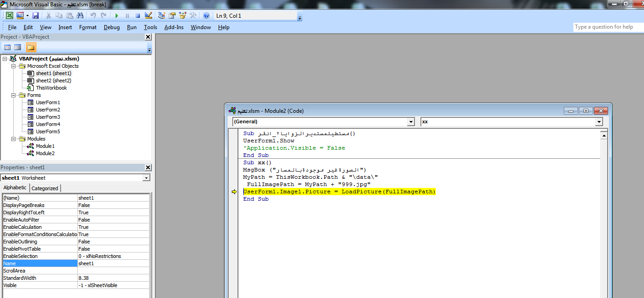Collapse the VBAProject root node
The height and width of the screenshot is (298, 644).
(5, 59)
